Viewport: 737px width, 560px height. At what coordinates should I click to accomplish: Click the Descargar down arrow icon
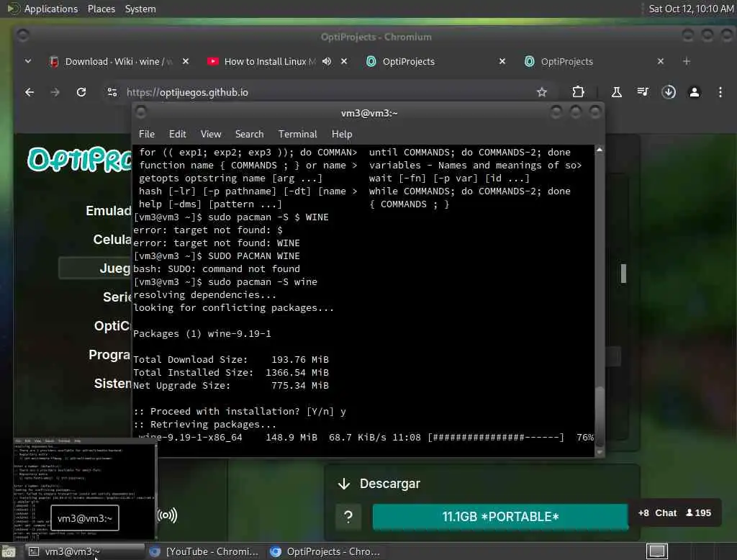[x=344, y=484]
